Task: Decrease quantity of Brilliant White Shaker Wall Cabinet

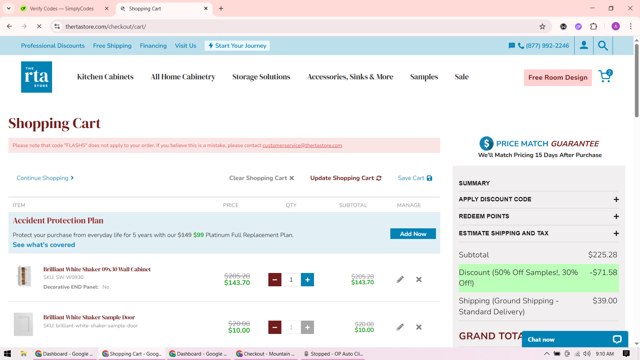Action: point(275,280)
